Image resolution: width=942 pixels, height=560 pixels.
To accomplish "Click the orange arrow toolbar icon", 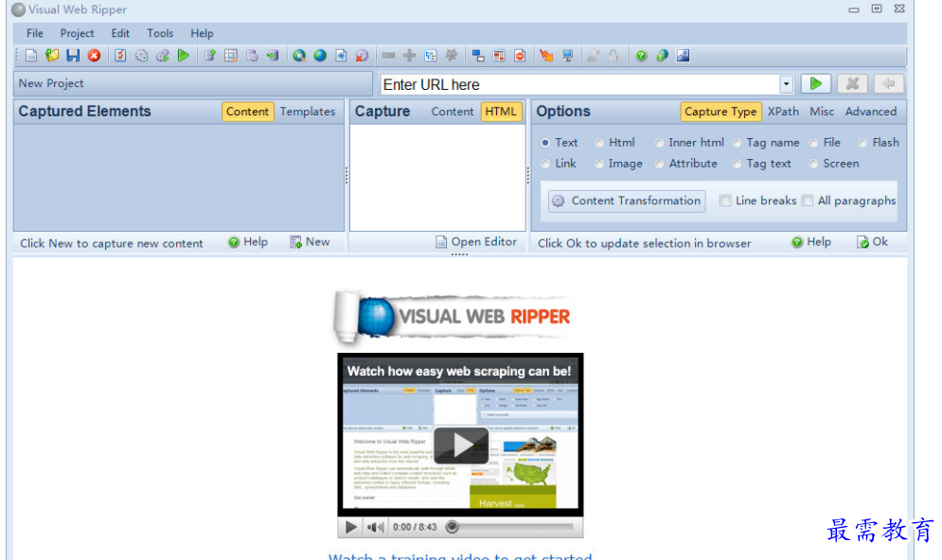I will point(546,56).
